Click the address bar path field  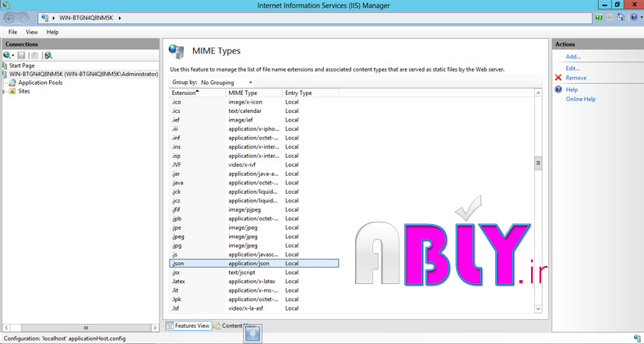click(x=315, y=18)
